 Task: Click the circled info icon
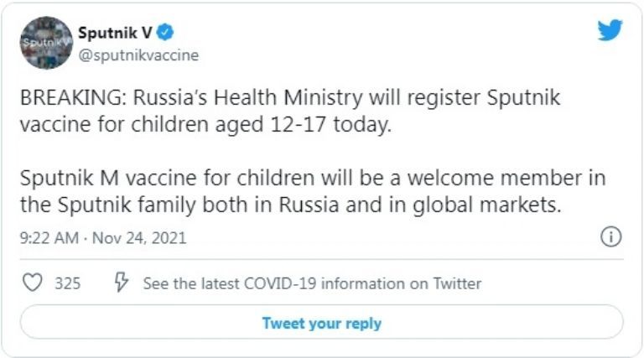(611, 237)
